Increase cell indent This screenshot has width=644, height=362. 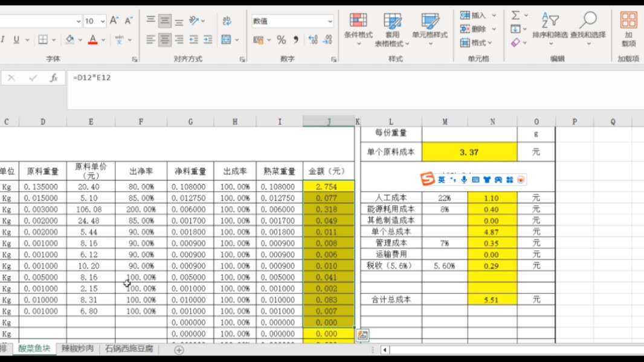tap(208, 39)
